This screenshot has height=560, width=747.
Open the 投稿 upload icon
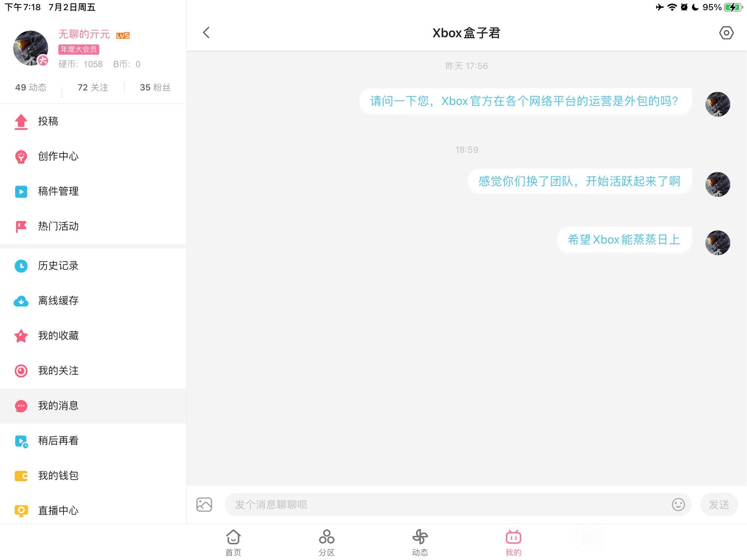tap(21, 122)
